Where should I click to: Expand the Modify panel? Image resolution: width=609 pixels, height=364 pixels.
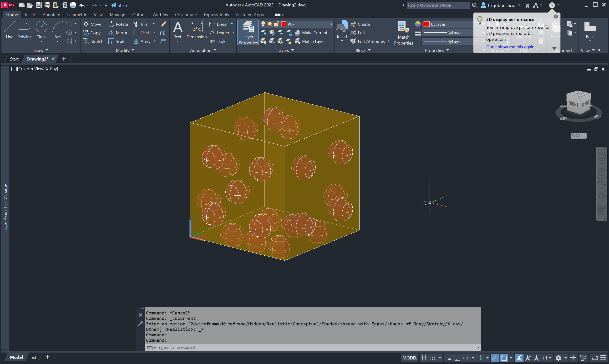(125, 50)
